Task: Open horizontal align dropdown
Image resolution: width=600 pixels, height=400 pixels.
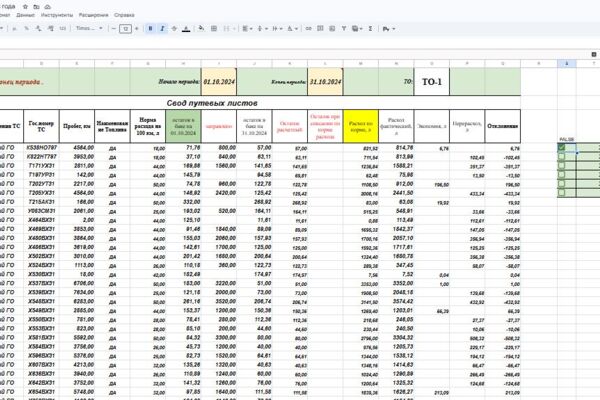Action: click(x=247, y=29)
